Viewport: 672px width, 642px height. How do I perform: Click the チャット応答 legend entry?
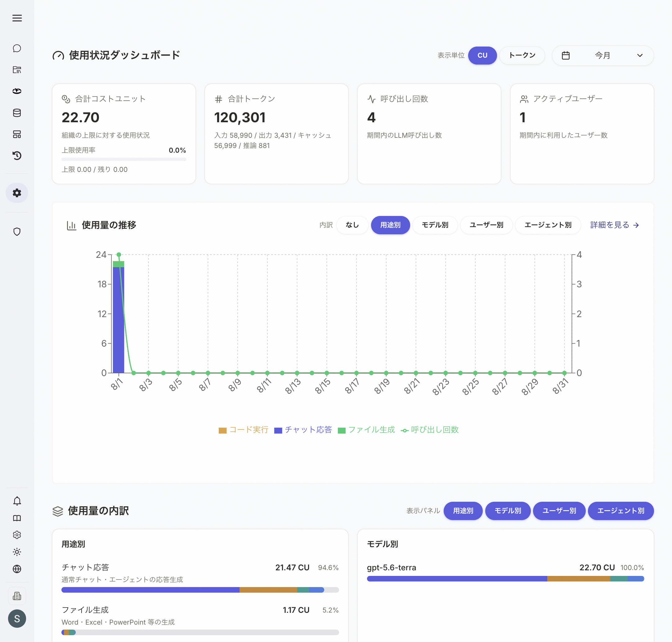point(303,430)
